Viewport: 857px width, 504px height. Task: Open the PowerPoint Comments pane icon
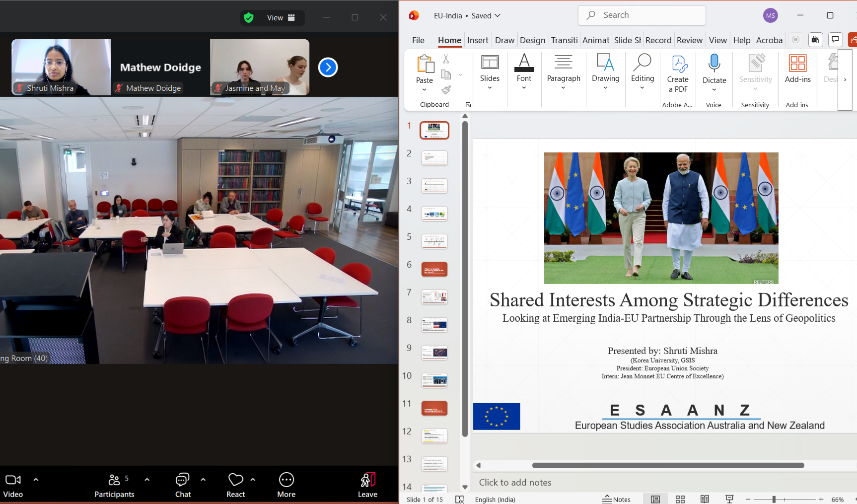[x=835, y=40]
